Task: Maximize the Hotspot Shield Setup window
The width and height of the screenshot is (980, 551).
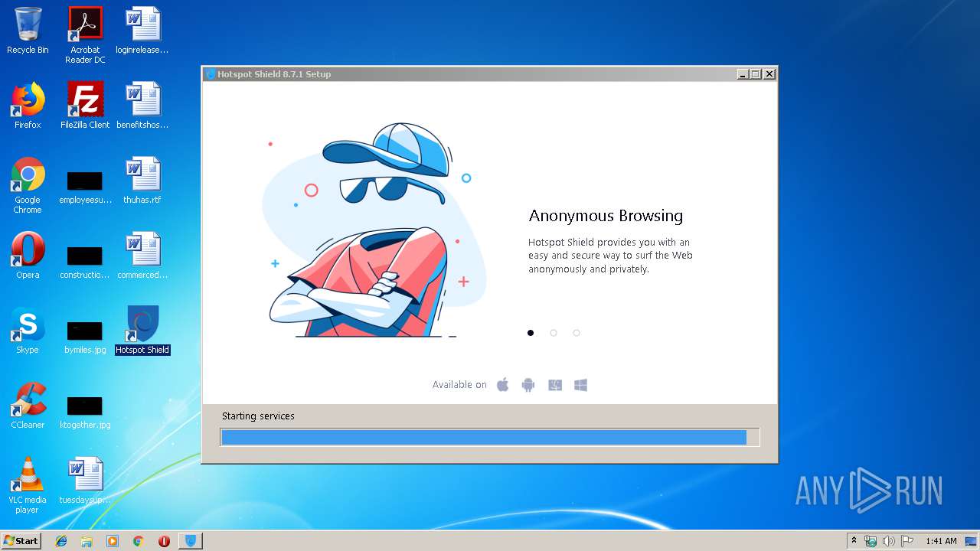Action: click(755, 74)
